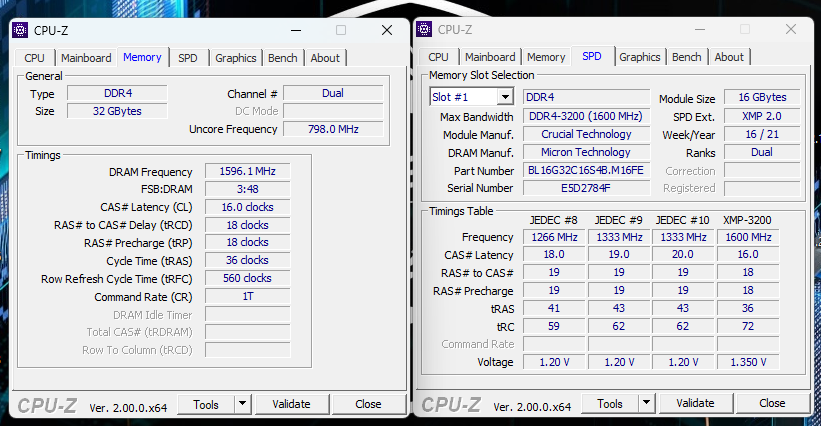
Task: Open Bench tab in left CPU-Z window
Action: pyautogui.click(x=283, y=58)
